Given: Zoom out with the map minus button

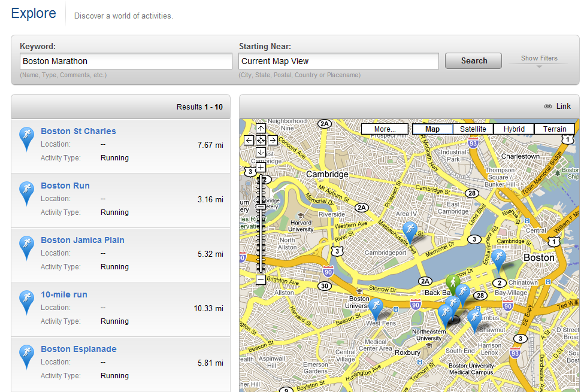Looking at the screenshot, I should 261,279.
